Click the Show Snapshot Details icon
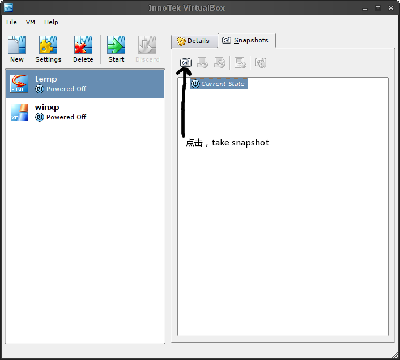 [260, 62]
